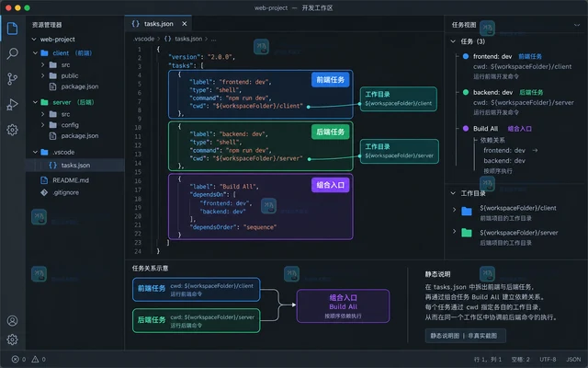Click 空格: 2 indentation in status bar

(521, 360)
